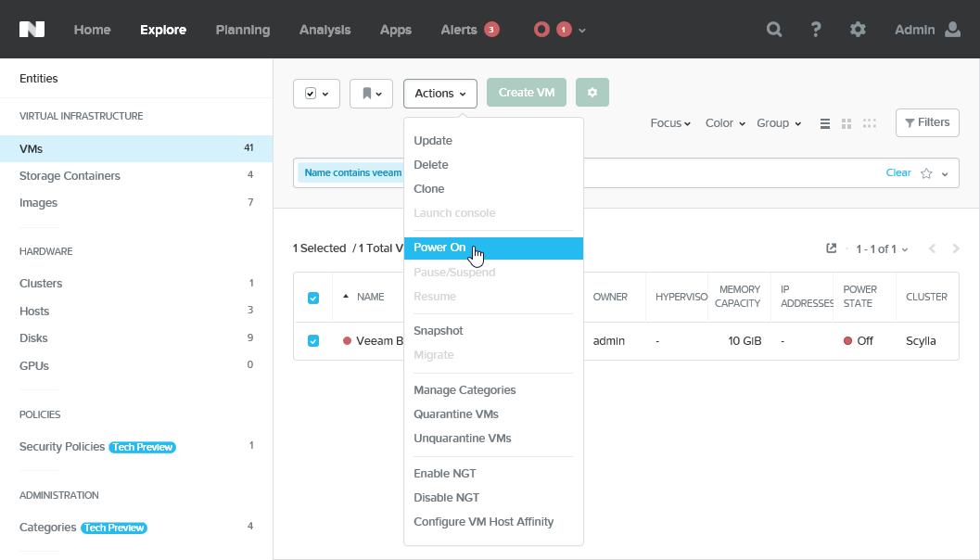Screen dimensions: 980x560
Task: Click the Admin user profile icon
Action: 954,29
